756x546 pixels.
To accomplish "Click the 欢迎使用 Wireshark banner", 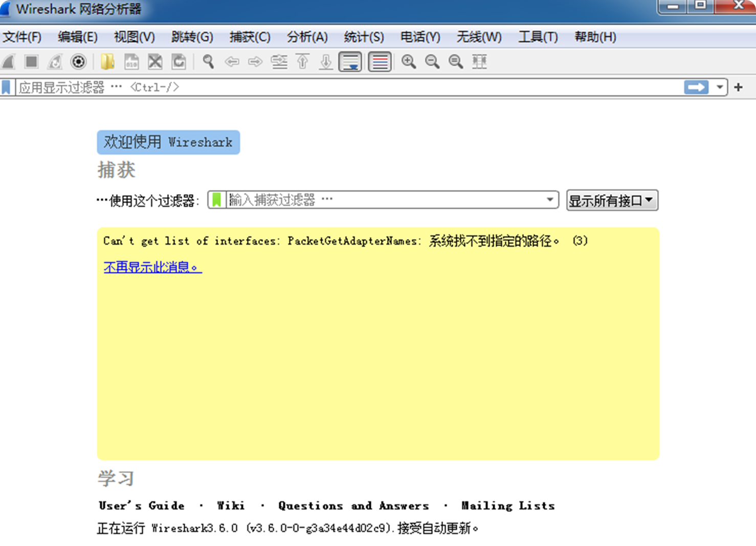I will click(x=168, y=142).
